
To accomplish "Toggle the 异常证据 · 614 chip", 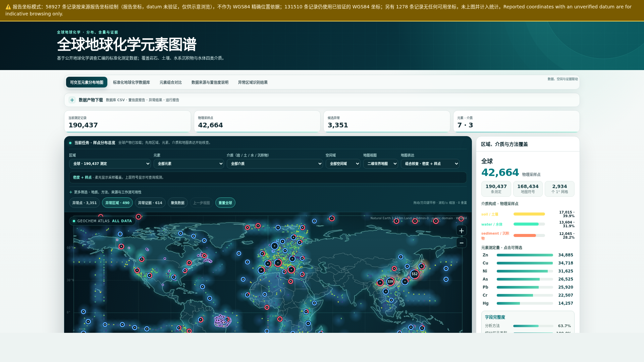I will coord(150,203).
